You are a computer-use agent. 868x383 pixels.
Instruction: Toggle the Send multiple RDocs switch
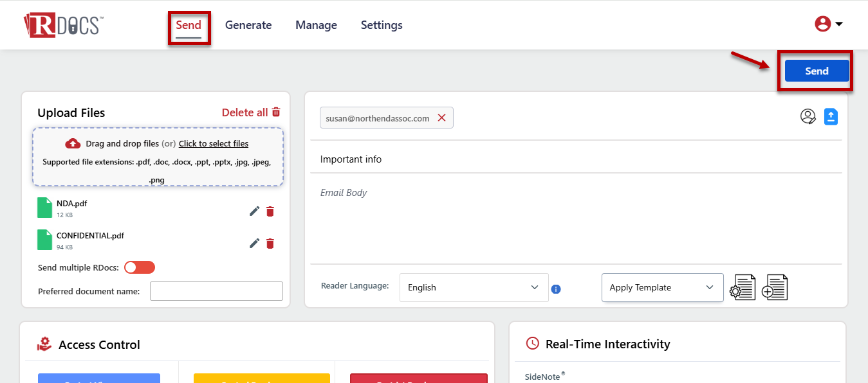(x=140, y=267)
